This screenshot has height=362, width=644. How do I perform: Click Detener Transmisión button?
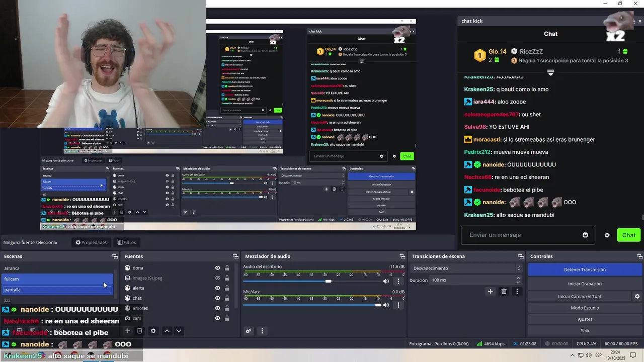tap(585, 269)
